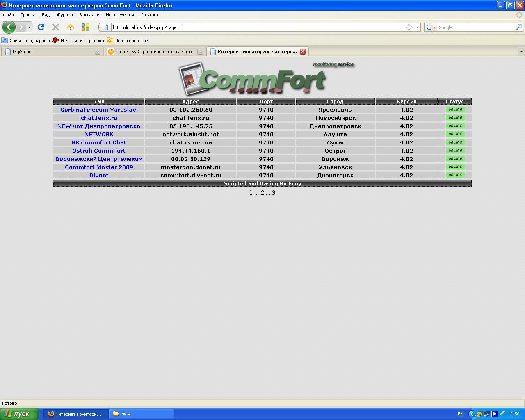The width and height of the screenshot is (525, 420).
Task: Click online status icon for CorbinaTelecom Yaroslavl
Action: tap(455, 110)
